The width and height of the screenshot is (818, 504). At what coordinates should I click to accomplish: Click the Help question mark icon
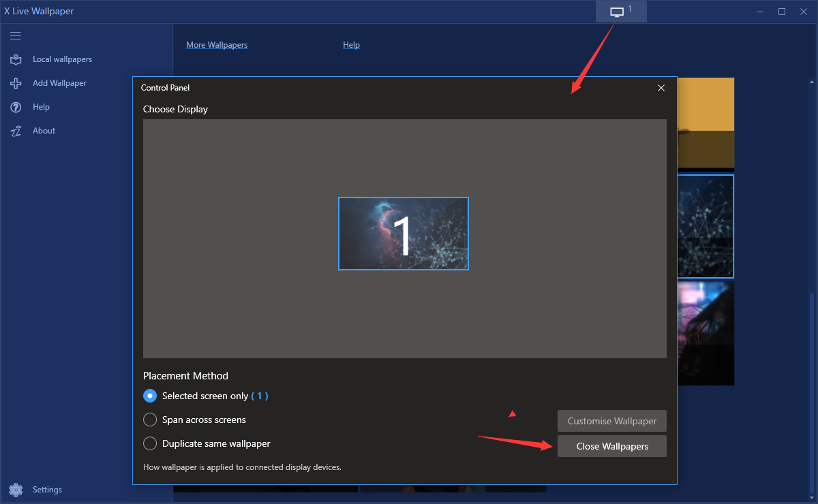point(16,107)
